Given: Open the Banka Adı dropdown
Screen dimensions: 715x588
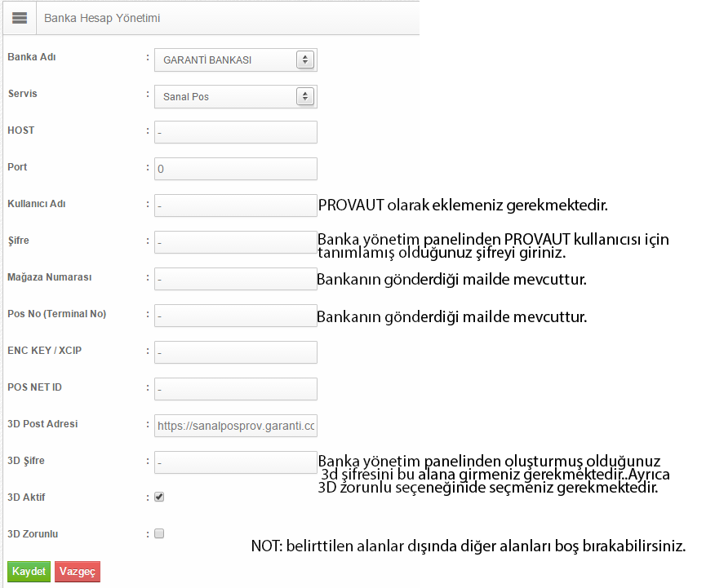Looking at the screenshot, I should (x=236, y=60).
